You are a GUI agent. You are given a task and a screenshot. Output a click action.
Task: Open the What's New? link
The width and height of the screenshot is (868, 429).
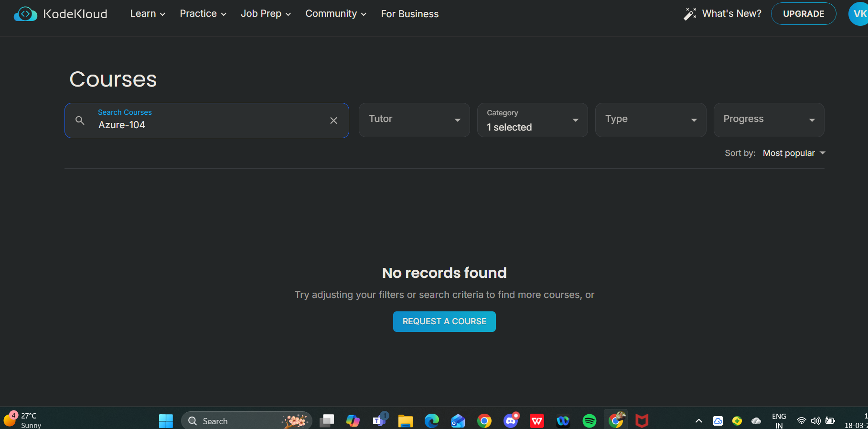click(732, 14)
